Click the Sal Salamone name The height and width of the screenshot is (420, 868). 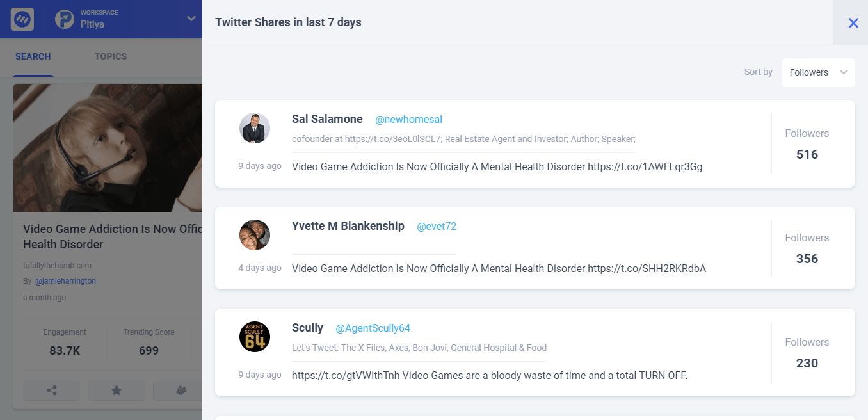327,119
